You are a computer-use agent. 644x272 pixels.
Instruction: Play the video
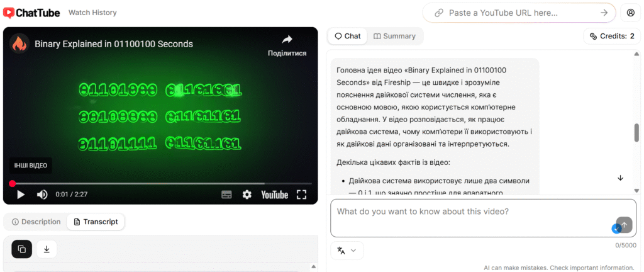click(x=21, y=195)
